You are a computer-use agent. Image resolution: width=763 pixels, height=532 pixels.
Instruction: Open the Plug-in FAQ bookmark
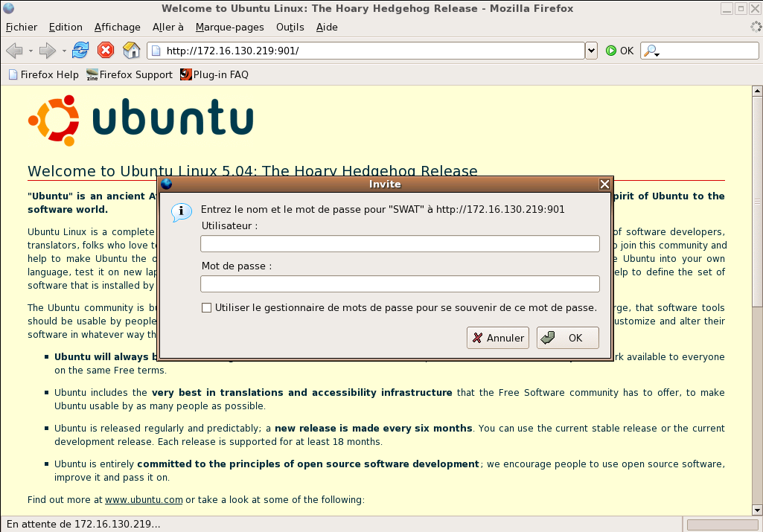tap(214, 74)
